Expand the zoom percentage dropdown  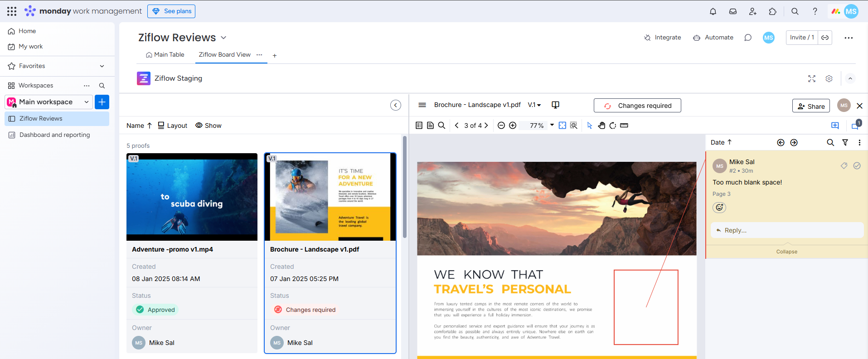tap(552, 125)
